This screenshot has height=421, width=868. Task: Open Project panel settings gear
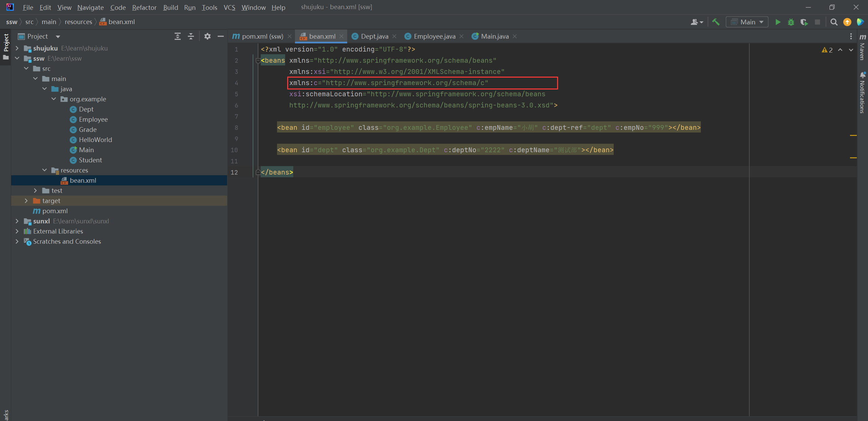coord(208,36)
